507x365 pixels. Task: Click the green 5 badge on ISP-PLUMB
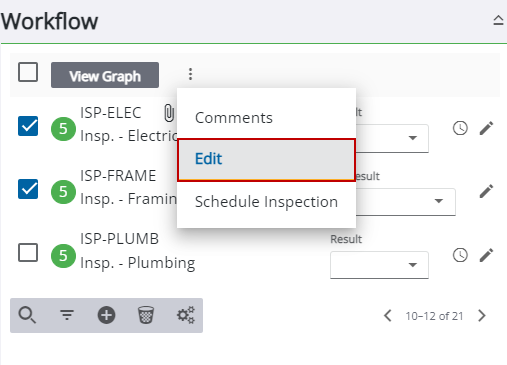tap(63, 256)
